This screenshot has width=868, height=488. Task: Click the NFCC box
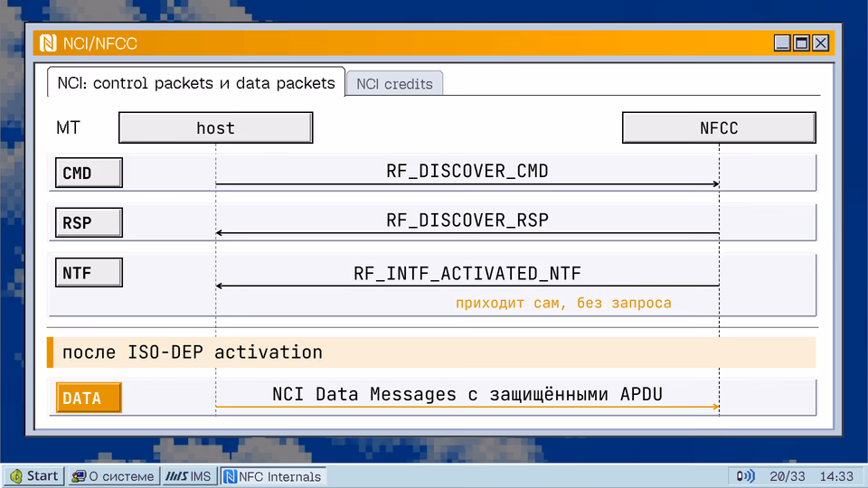[x=719, y=127]
